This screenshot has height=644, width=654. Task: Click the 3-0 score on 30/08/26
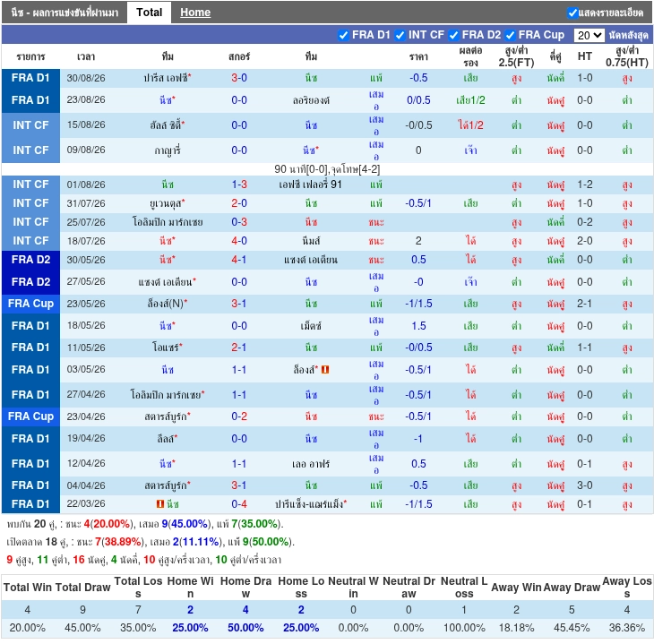[x=239, y=78]
